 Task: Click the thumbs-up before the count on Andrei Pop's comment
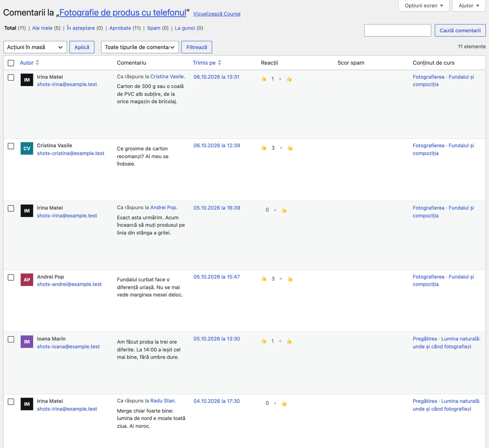tap(264, 279)
